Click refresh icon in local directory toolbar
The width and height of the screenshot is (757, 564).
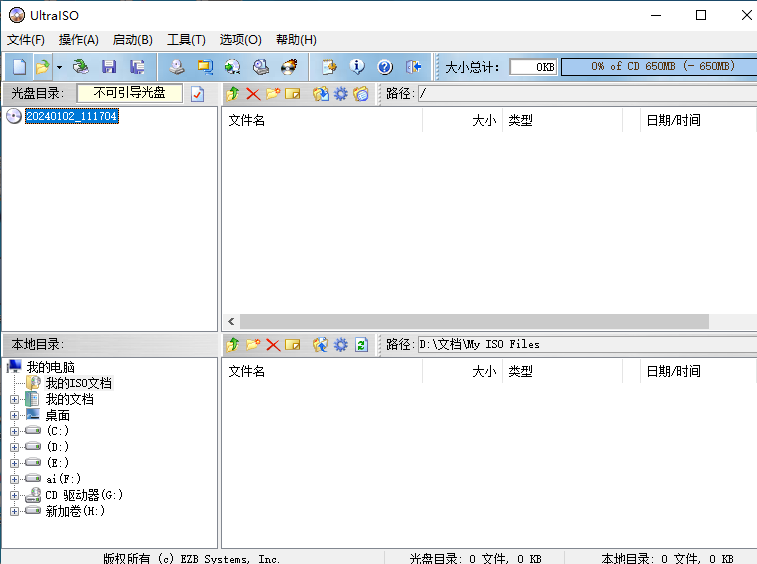point(361,344)
